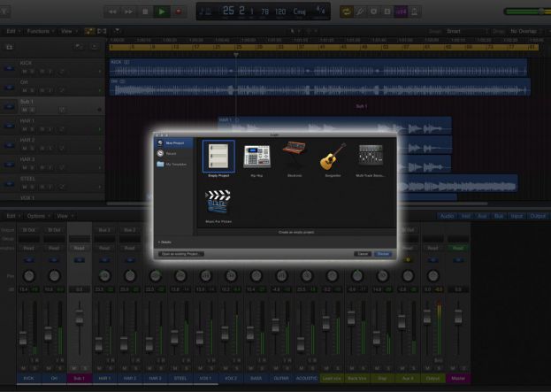The image size is (551, 392).
Task: Toggle the Output channel filter in mixer
Action: [538, 216]
